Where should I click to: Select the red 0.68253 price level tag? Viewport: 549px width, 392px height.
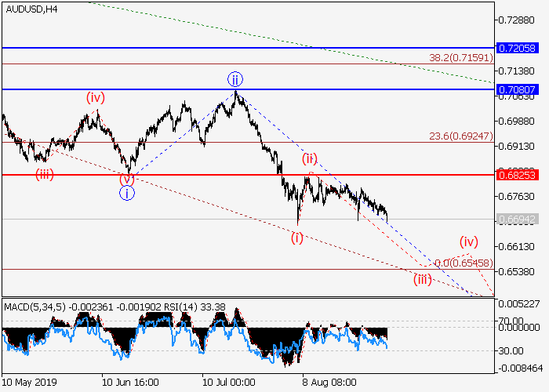click(521, 175)
